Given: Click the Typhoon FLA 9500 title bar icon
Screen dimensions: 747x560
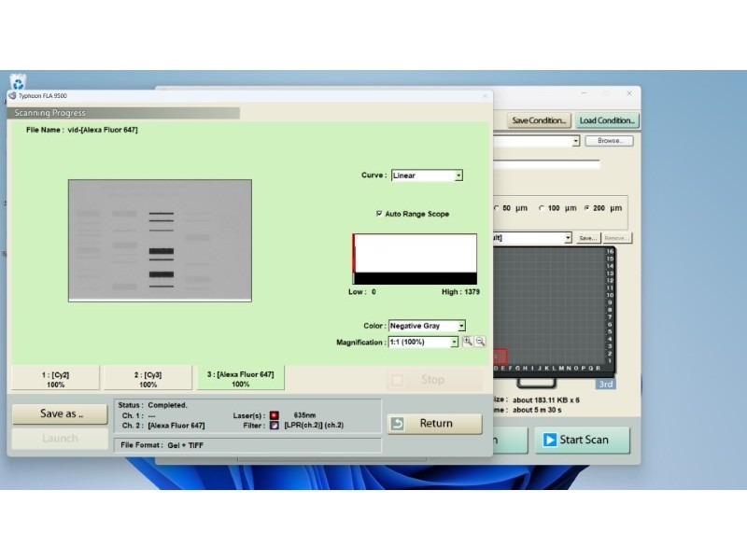Looking at the screenshot, I should (12, 96).
